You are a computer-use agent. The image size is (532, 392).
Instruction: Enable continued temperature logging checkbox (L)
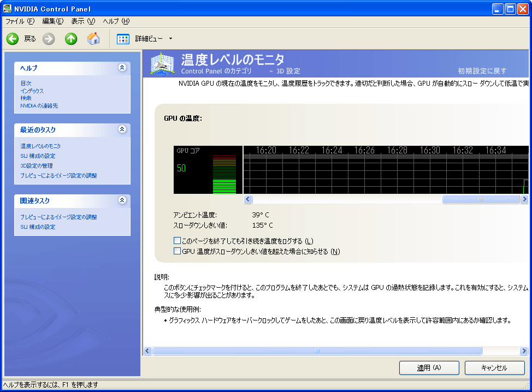[x=177, y=241]
